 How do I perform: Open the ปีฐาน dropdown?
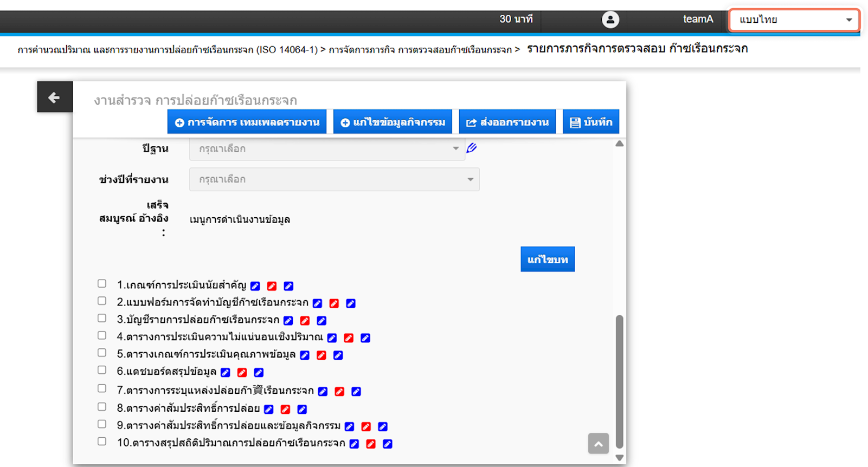(326, 148)
